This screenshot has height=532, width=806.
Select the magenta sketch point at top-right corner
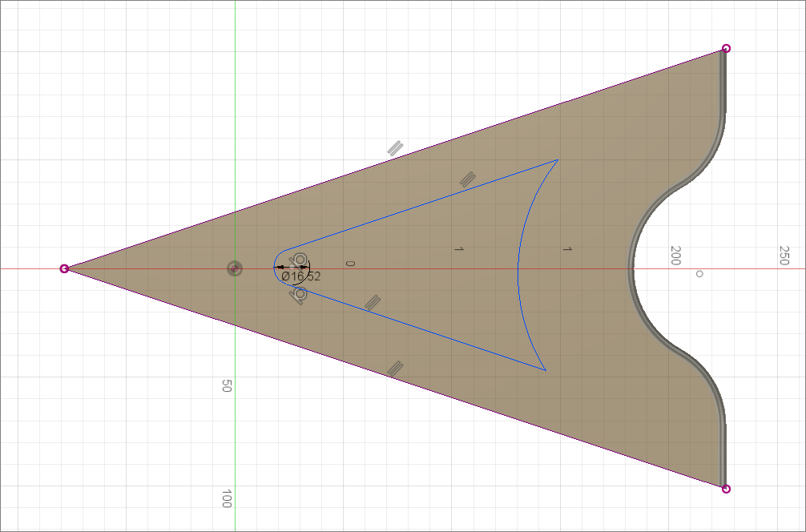click(x=726, y=49)
